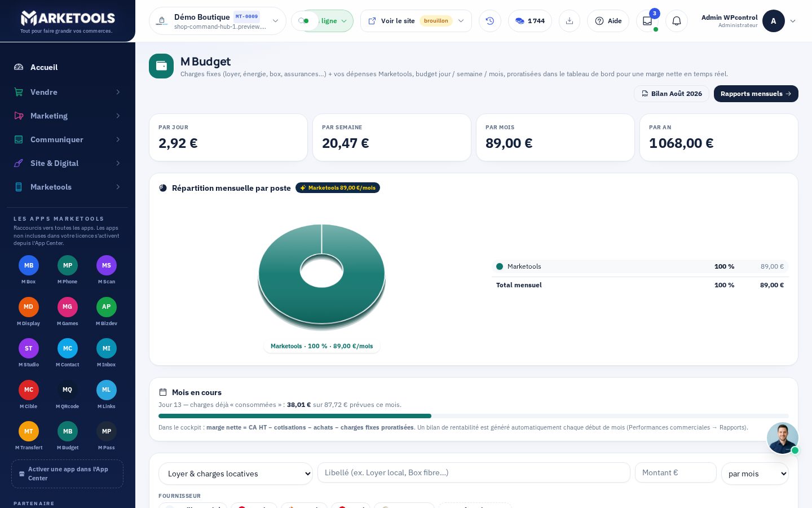Click the download icon in header
This screenshot has height=508, width=812.
point(570,21)
